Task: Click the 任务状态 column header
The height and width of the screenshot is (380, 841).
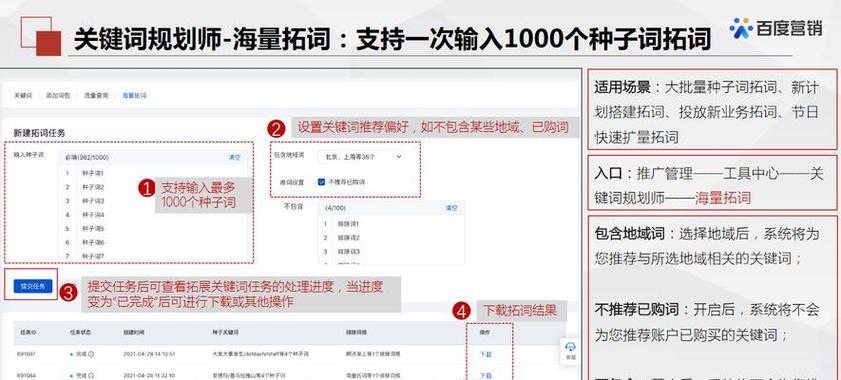Action: pos(79,333)
